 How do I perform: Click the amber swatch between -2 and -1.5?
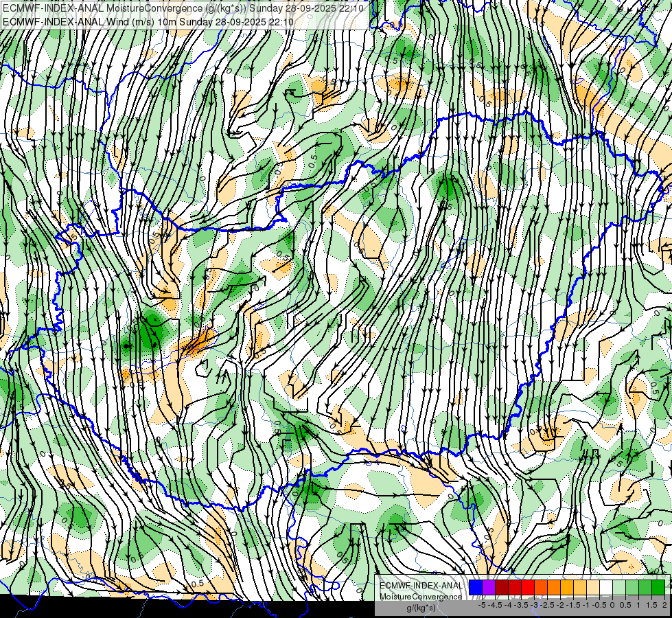click(x=567, y=588)
